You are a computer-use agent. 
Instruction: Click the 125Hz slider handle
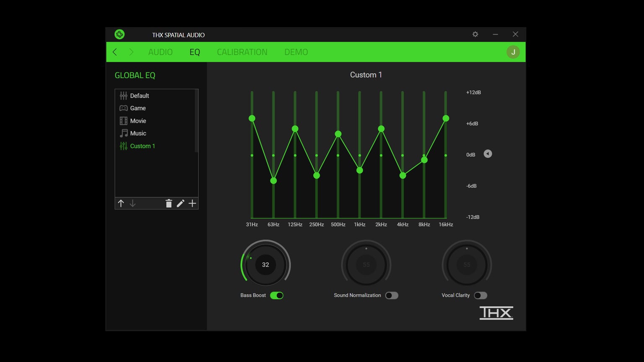pos(295,129)
